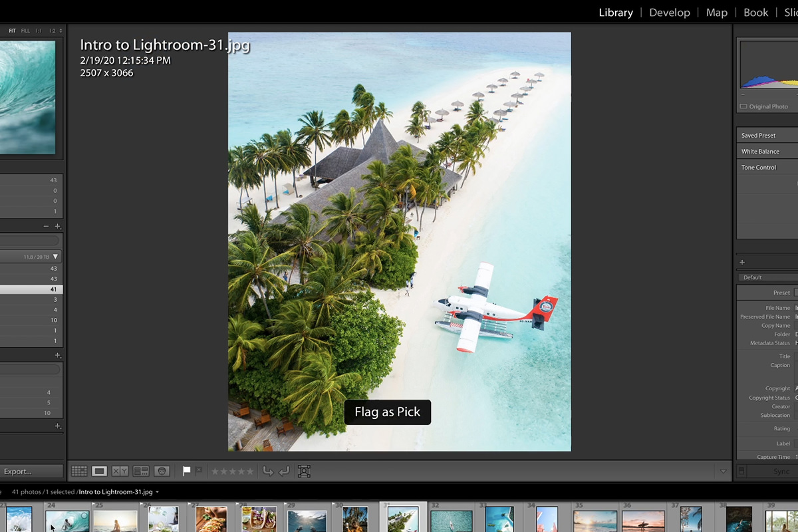Click the reject flag icon in the toolbar
This screenshot has width=798, height=532.
(198, 470)
